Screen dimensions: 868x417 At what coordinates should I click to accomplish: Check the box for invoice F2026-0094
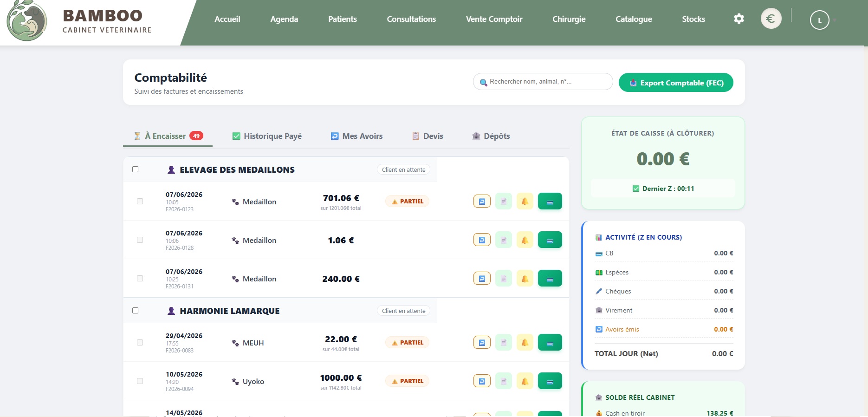pyautogui.click(x=140, y=381)
